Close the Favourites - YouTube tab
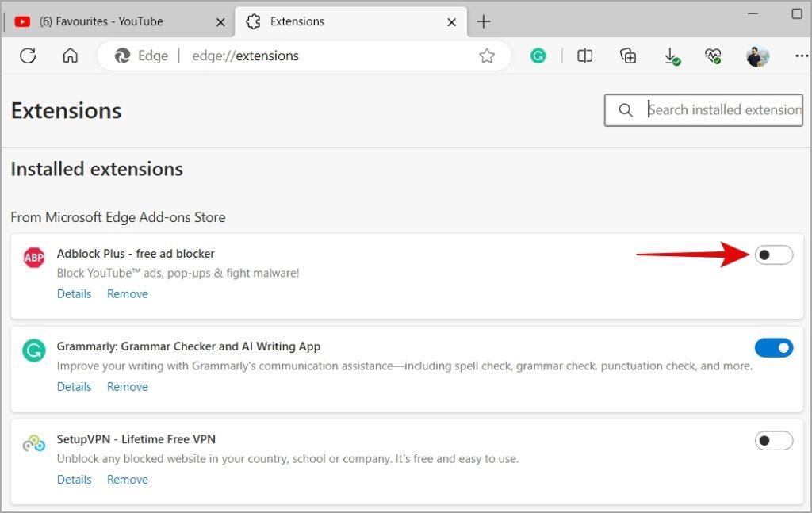This screenshot has height=513, width=812. click(x=220, y=22)
